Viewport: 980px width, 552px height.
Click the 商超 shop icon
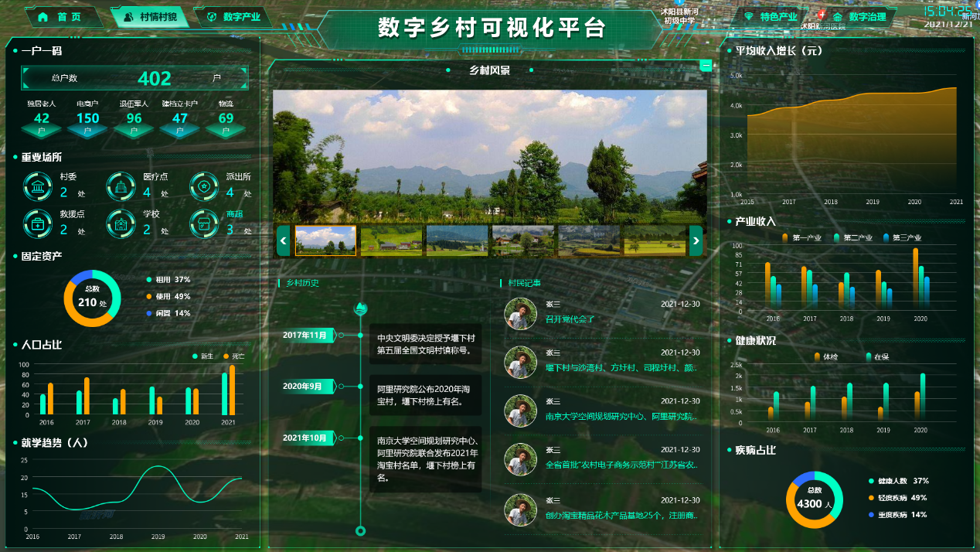(x=204, y=223)
